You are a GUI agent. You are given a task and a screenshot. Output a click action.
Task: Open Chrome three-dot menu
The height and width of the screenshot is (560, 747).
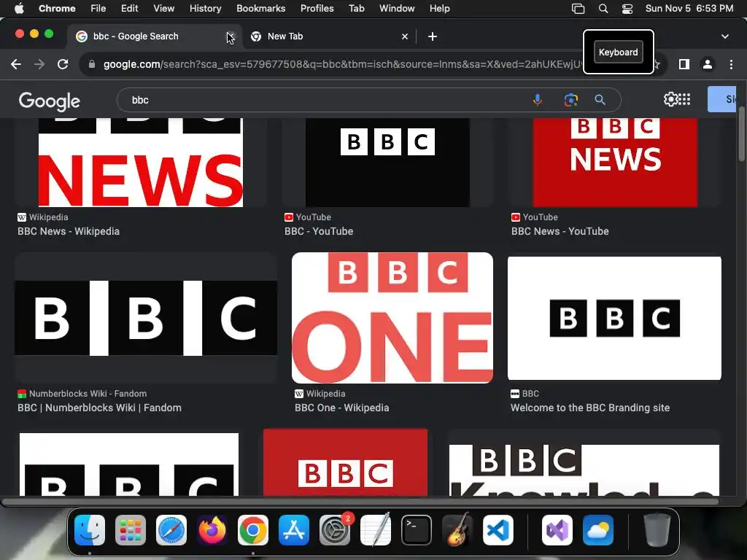(x=731, y=64)
